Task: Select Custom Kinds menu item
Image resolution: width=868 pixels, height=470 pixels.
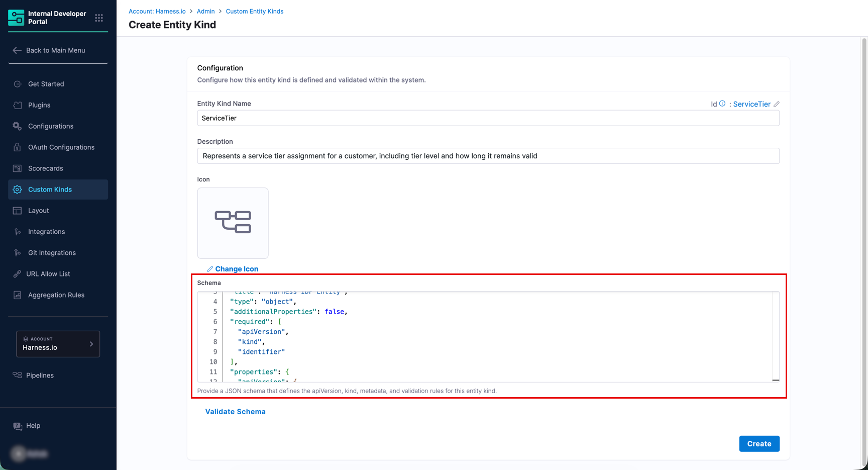Action: (x=50, y=190)
